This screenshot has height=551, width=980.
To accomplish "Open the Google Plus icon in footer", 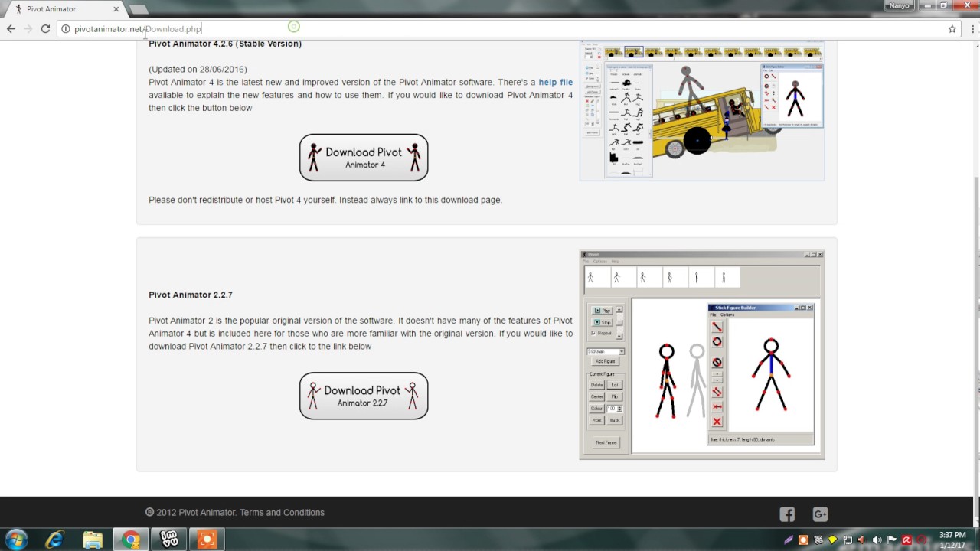I will 820,514.
